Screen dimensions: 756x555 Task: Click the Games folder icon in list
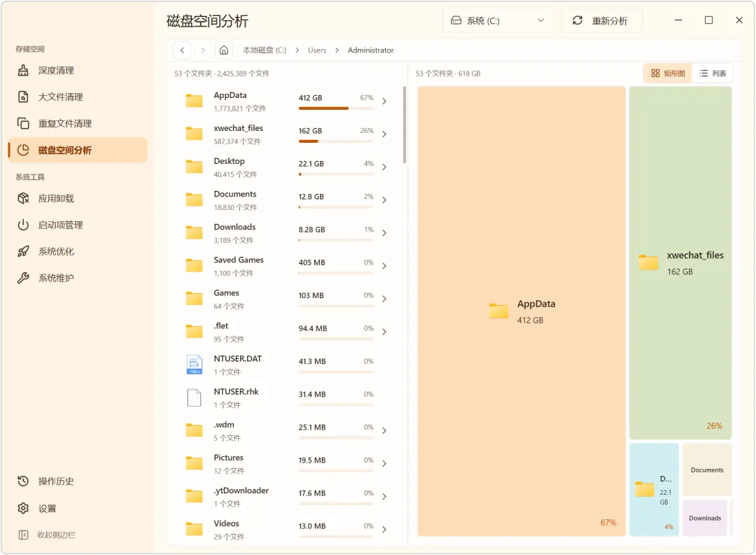[195, 298]
